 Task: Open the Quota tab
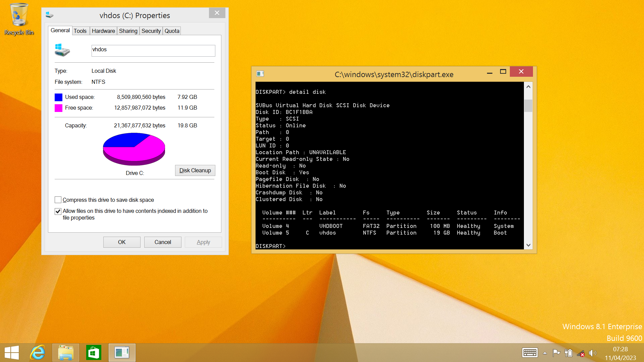point(172,31)
